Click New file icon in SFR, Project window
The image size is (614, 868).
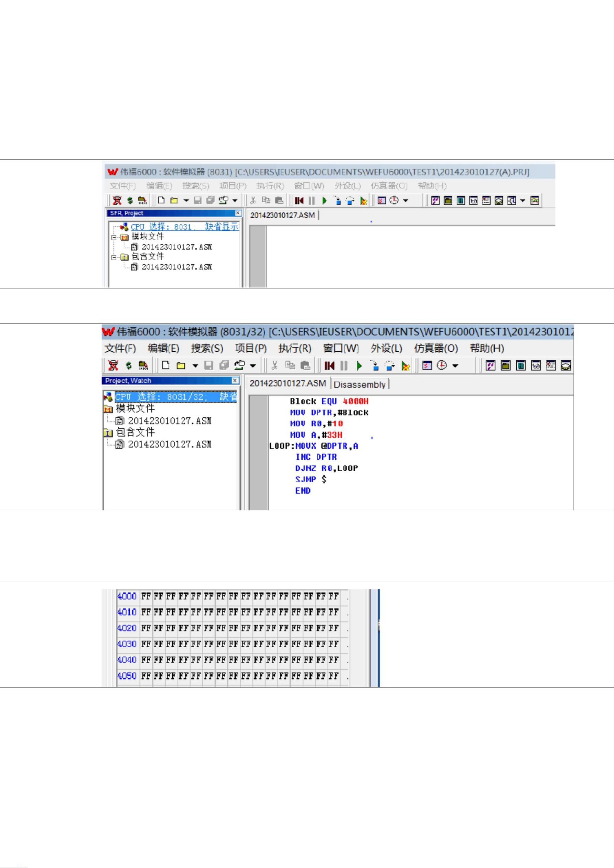point(162,200)
